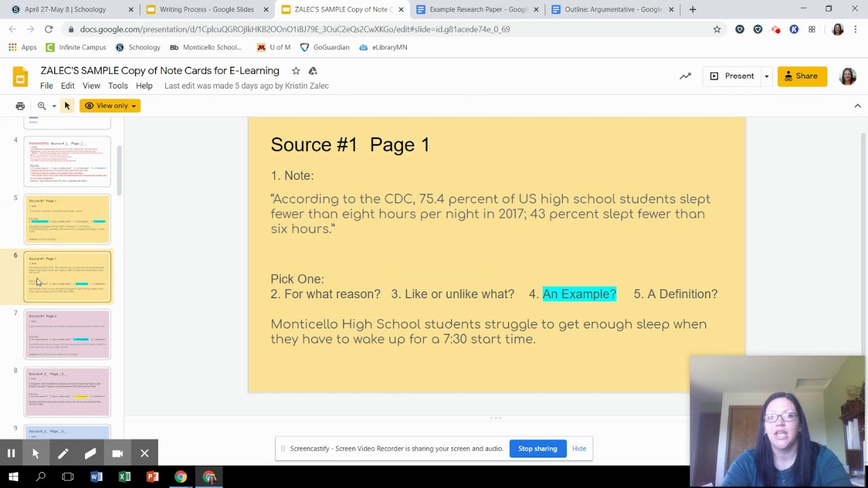Open Chrome menu three dots
The width and height of the screenshot is (868, 488).
856,29
